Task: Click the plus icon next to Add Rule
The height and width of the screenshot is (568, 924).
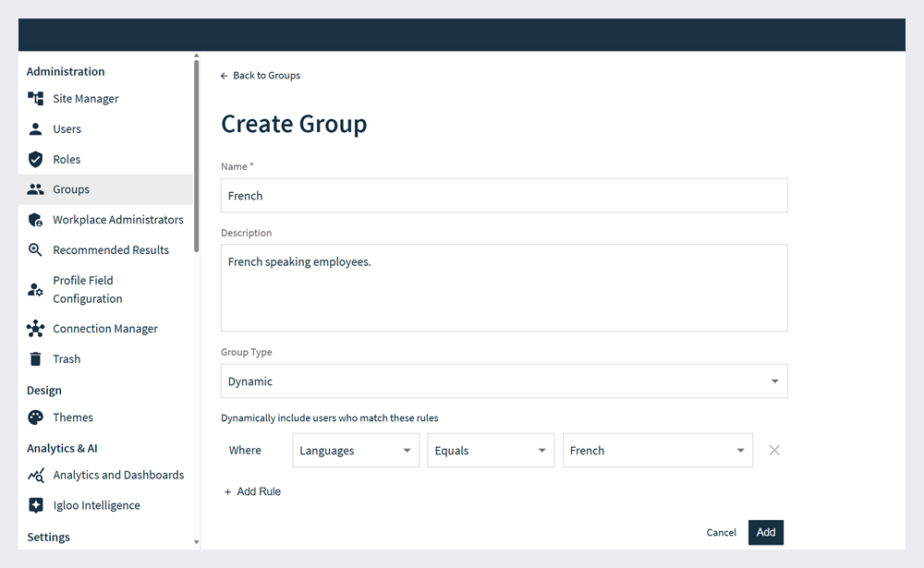Action: pyautogui.click(x=227, y=492)
